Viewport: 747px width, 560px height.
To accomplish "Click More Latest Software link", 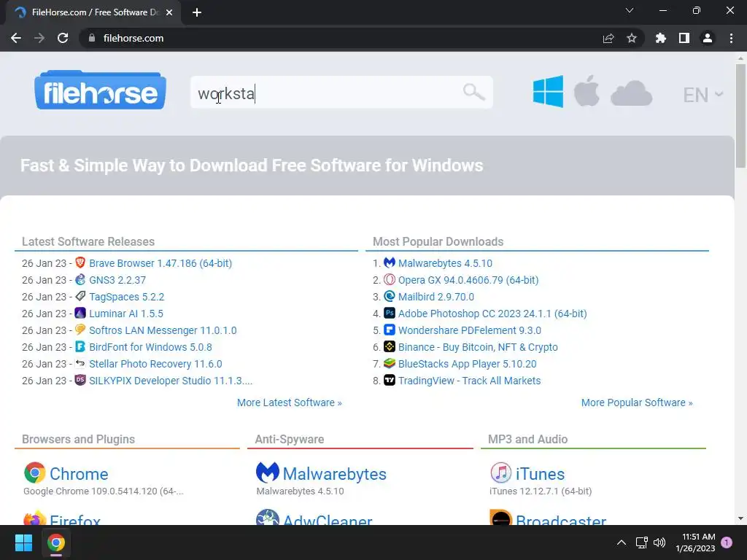I will click(x=290, y=402).
